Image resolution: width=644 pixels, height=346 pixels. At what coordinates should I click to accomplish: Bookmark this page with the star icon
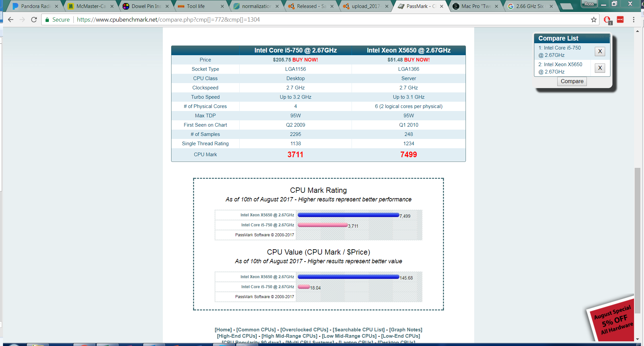click(x=593, y=20)
